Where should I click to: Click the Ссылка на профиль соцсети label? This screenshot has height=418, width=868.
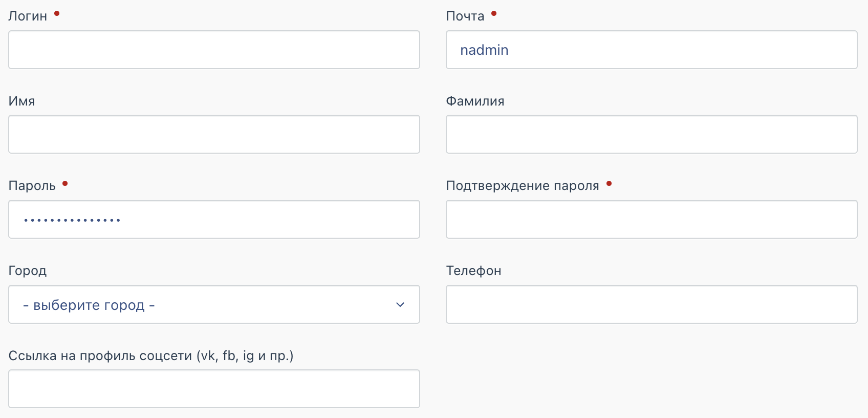coord(151,356)
